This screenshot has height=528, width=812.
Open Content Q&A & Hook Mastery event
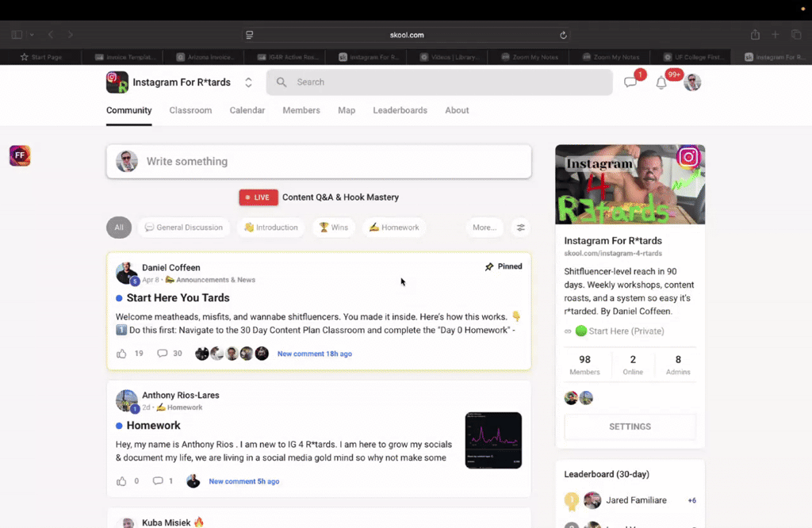340,197
